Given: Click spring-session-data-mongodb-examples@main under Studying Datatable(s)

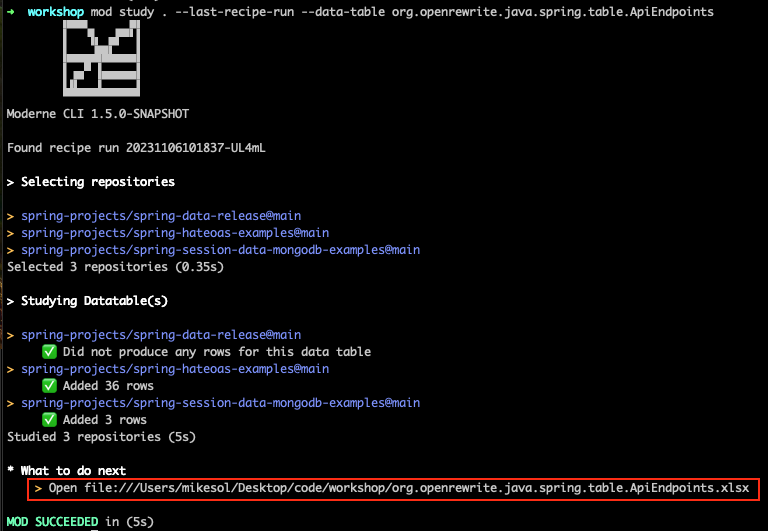Looking at the screenshot, I should coord(220,403).
